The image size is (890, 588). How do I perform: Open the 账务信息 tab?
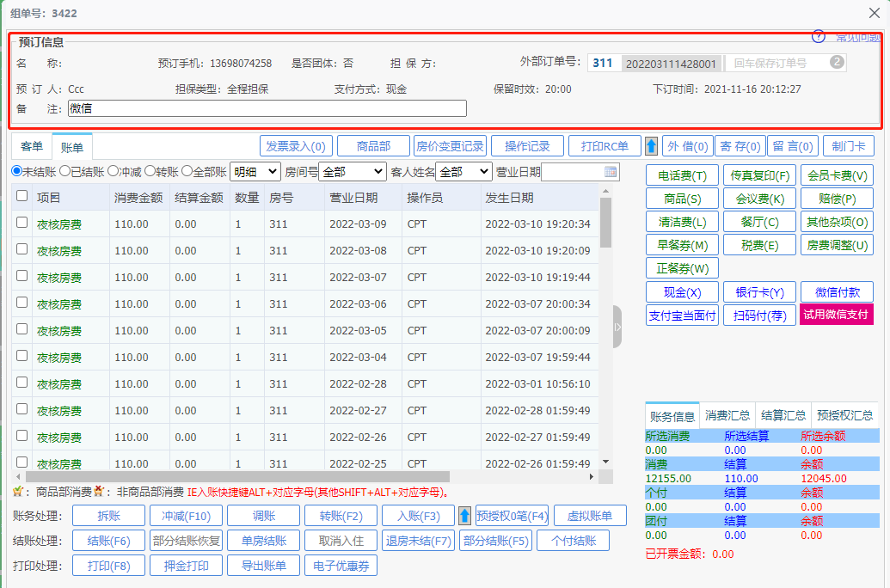pos(672,416)
